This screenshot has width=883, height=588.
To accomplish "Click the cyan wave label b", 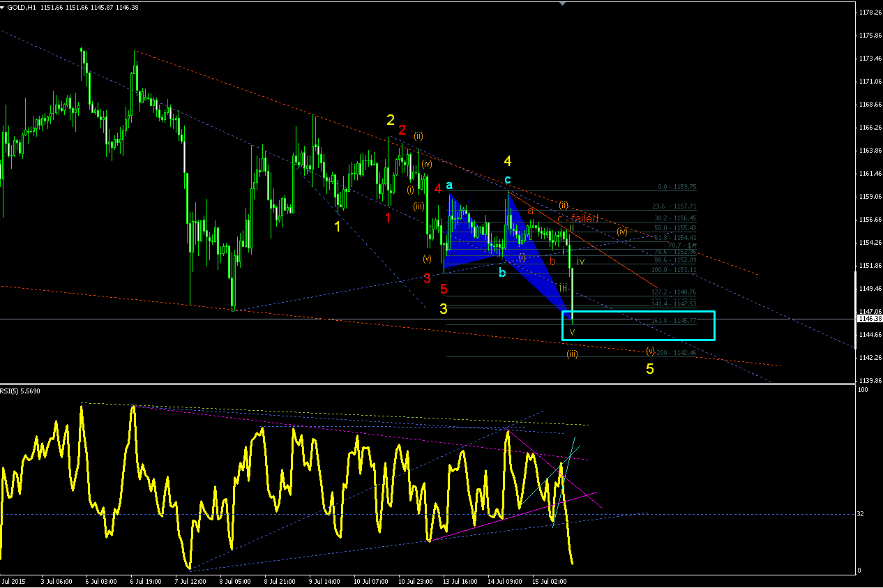I will pyautogui.click(x=502, y=272).
